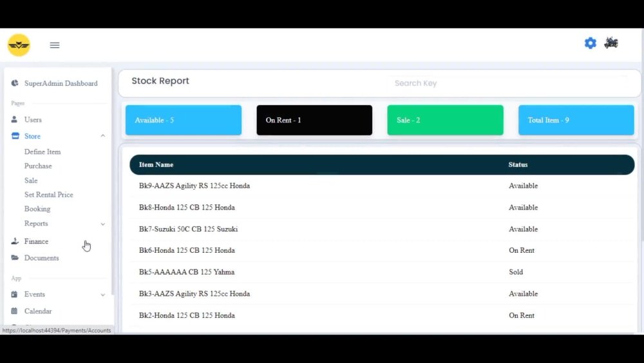Click the Calendar grid icon
This screenshot has height=363, width=644.
[x=14, y=311]
